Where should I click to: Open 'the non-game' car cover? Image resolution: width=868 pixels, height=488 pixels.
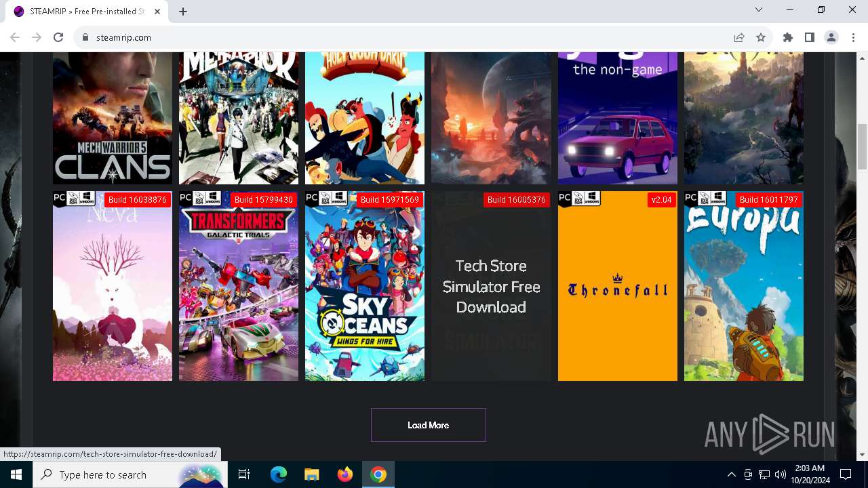(618, 118)
